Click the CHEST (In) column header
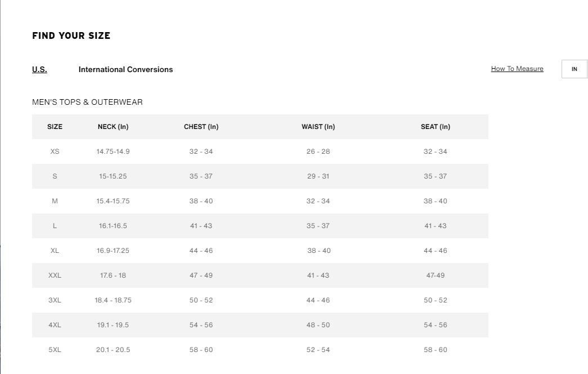The image size is (588, 374). pos(201,127)
